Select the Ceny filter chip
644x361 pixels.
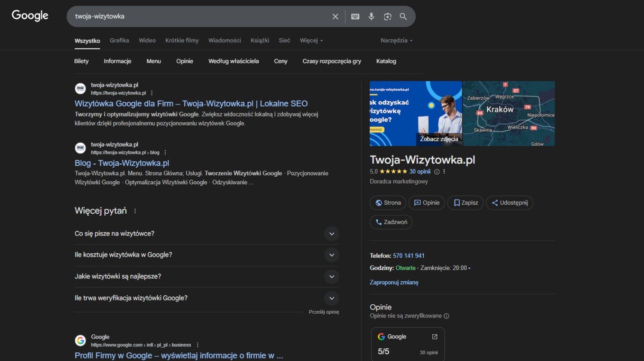coord(281,61)
